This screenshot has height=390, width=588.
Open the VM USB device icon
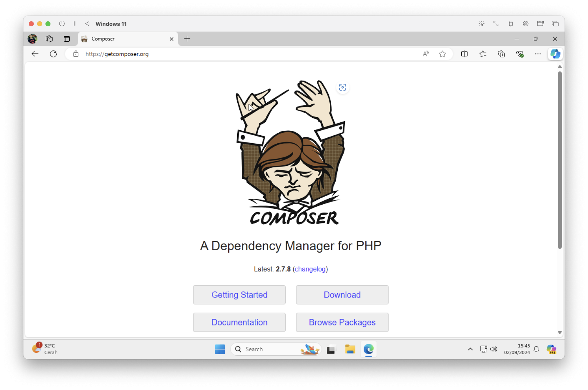coord(511,24)
